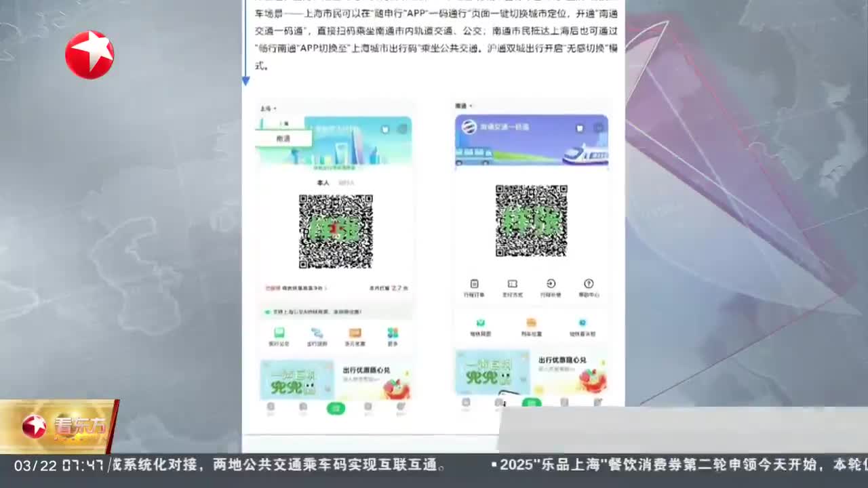Tap the green center button in Nantong bottom bar
Screen dimensions: 868x488
point(532,403)
